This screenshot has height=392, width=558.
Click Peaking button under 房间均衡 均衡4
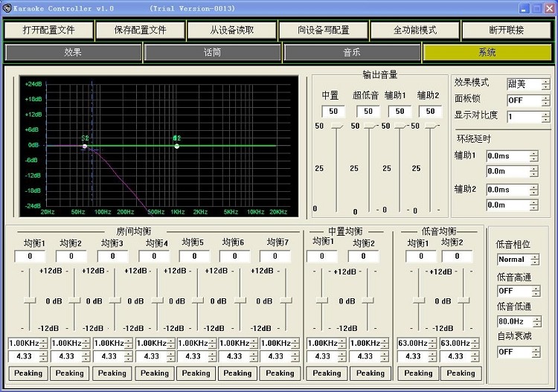(155, 373)
